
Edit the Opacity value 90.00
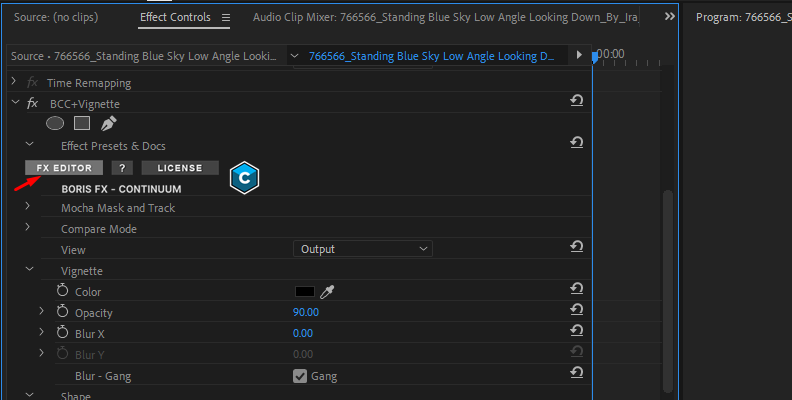pos(306,312)
